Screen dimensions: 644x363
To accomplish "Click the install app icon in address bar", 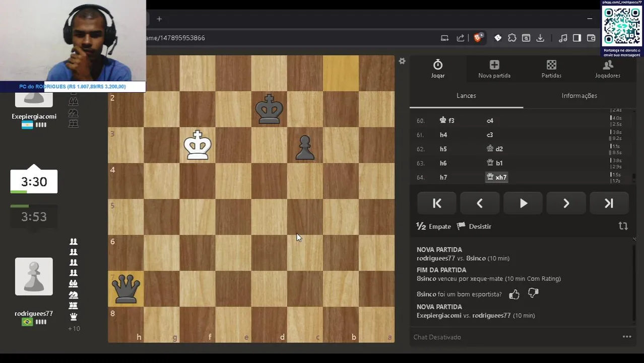I will tap(444, 38).
